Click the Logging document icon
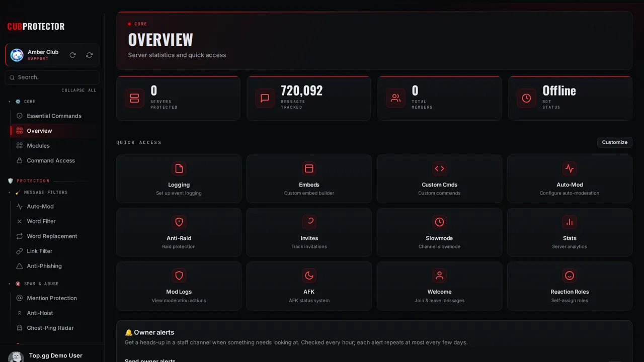This screenshot has width=644, height=362. (x=179, y=168)
